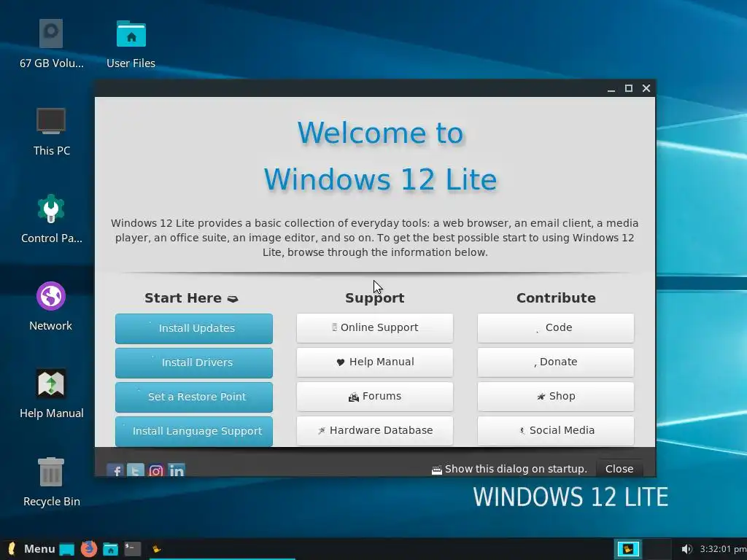
Task: Switch to the second empty workspace
Action: (657, 549)
